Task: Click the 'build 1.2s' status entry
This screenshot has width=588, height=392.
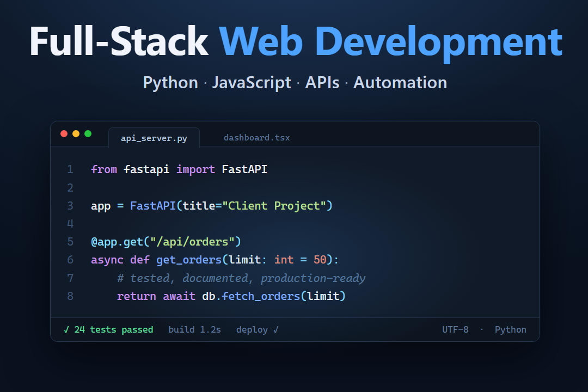Action: (x=194, y=330)
